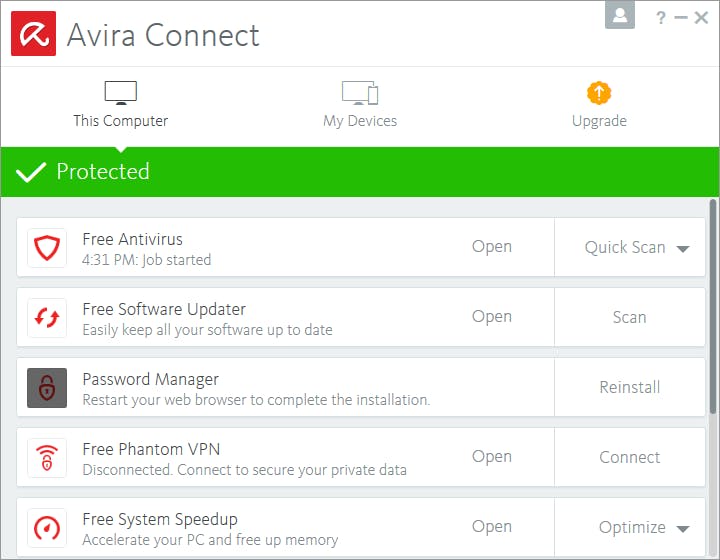Open the Upgrade tab
The image size is (720, 560).
(599, 105)
